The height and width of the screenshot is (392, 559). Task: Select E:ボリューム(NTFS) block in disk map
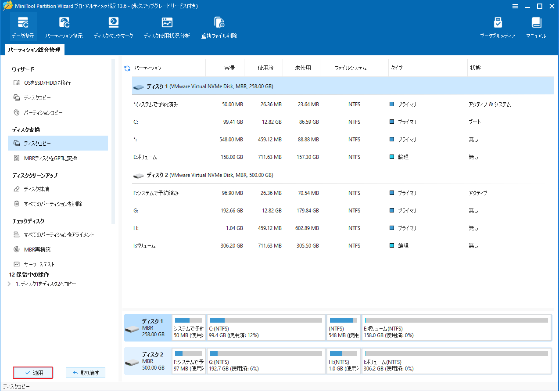pyautogui.click(x=456, y=327)
